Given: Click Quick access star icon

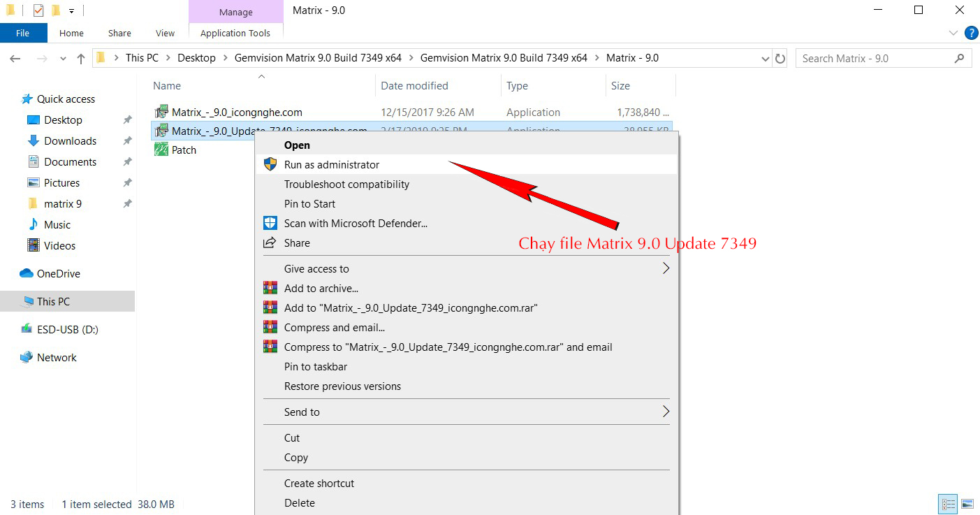Looking at the screenshot, I should (27, 99).
